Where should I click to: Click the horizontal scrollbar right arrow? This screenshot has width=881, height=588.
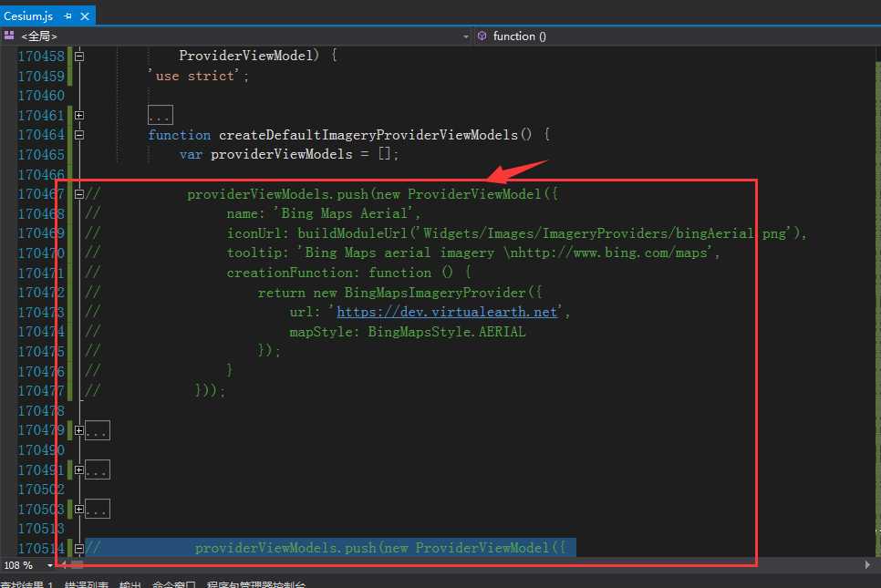[867, 565]
